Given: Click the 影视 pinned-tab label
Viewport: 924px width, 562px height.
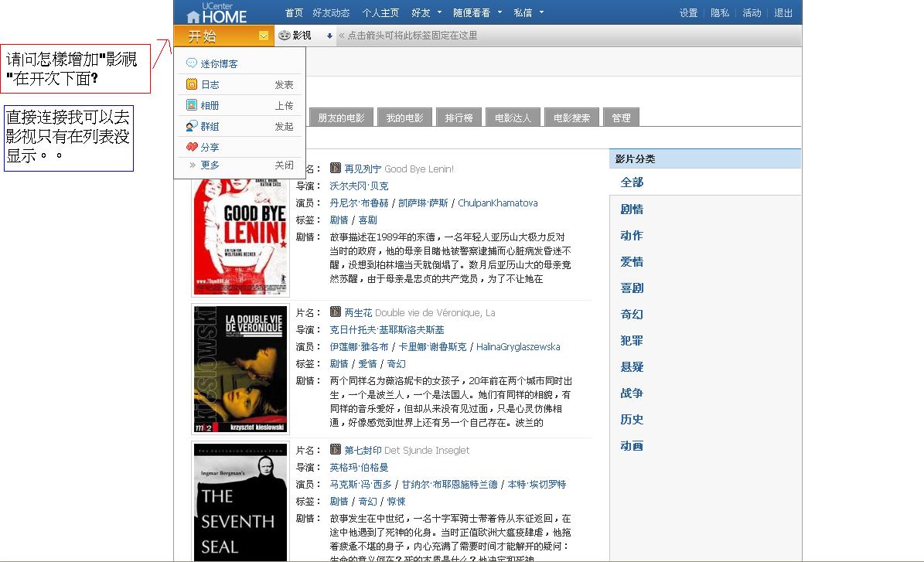Looking at the screenshot, I should click(302, 36).
